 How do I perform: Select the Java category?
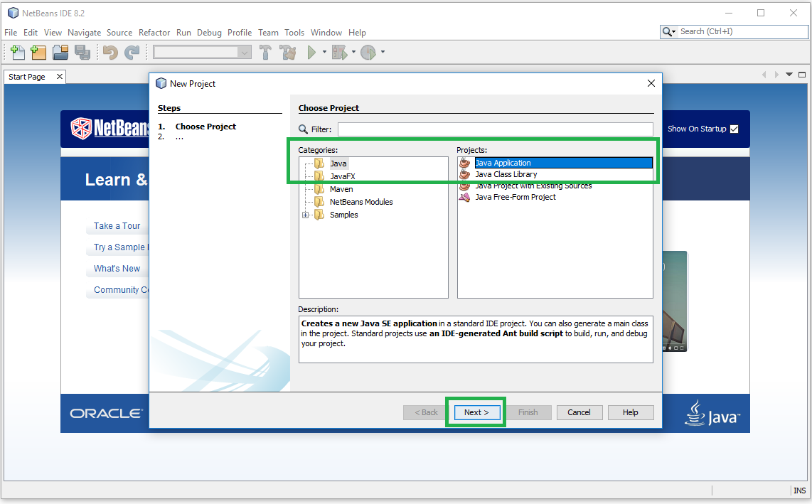click(338, 163)
